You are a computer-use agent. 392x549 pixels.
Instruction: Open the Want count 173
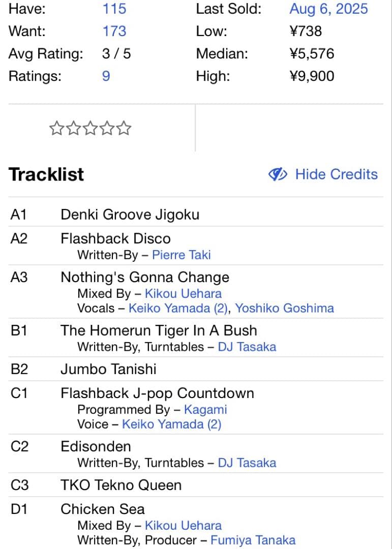(114, 31)
